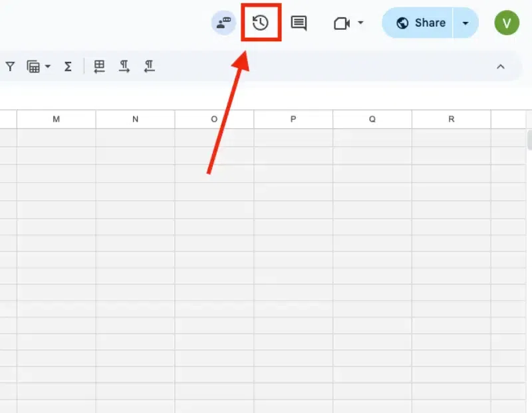
Task: Select column N header
Action: point(136,119)
